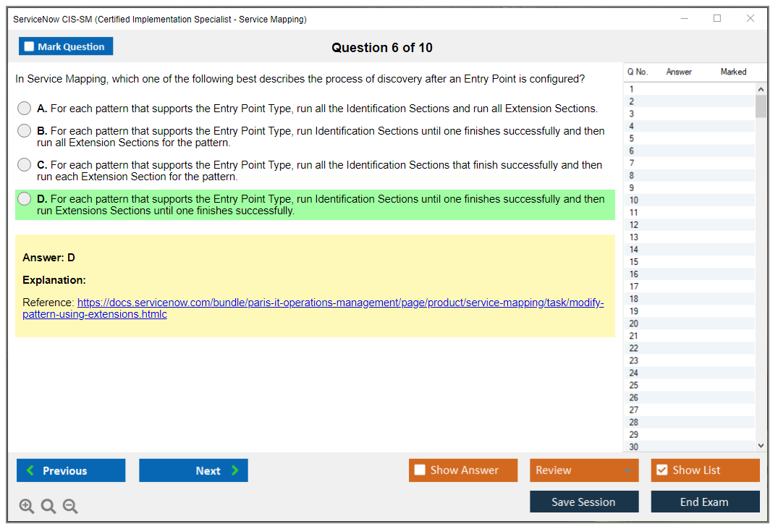
Task: Advance to the Next question
Action: [193, 470]
